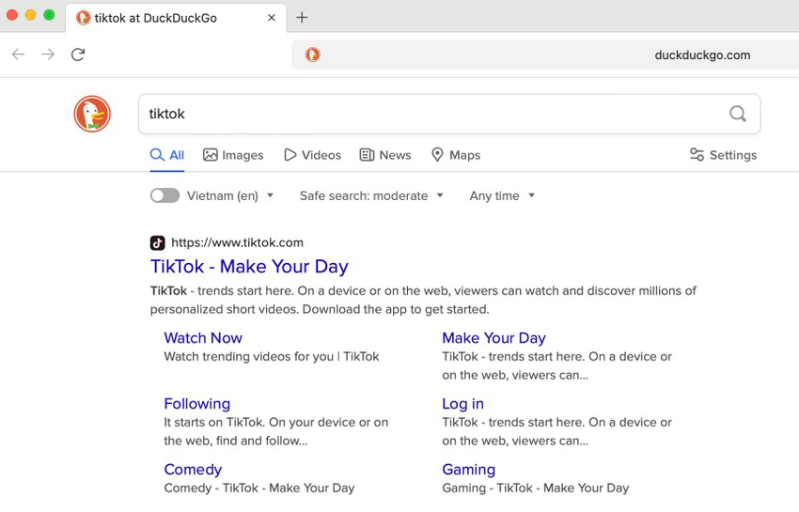Click the DuckDuckGo logo beside search box

click(92, 114)
